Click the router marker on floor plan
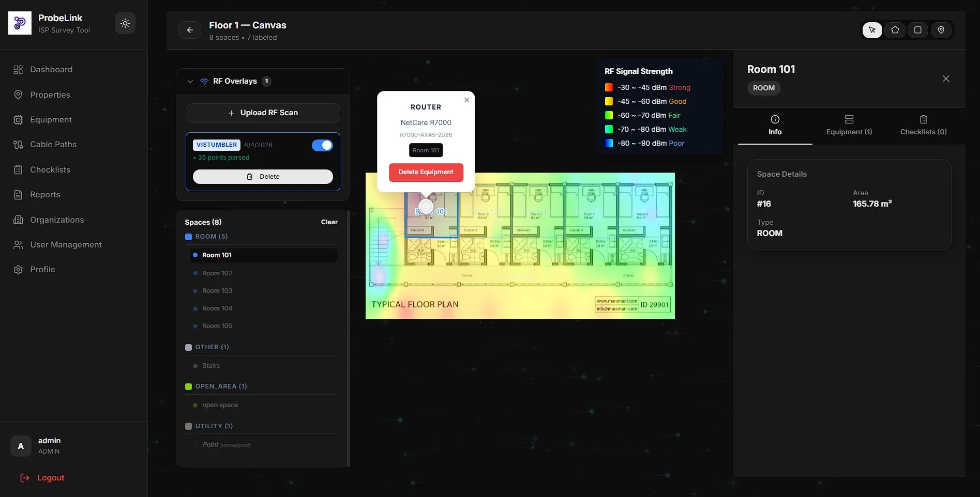Viewport: 980px width, 497px height. pyautogui.click(x=426, y=207)
